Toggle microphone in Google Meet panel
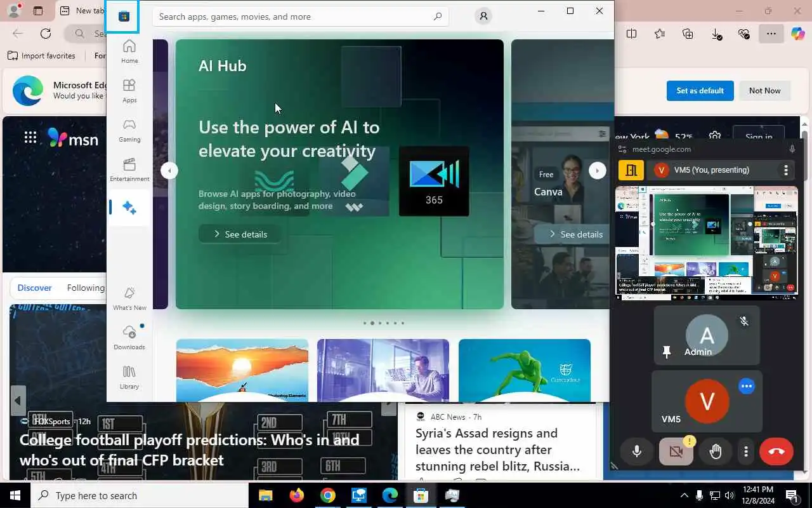812x508 pixels. (x=637, y=451)
